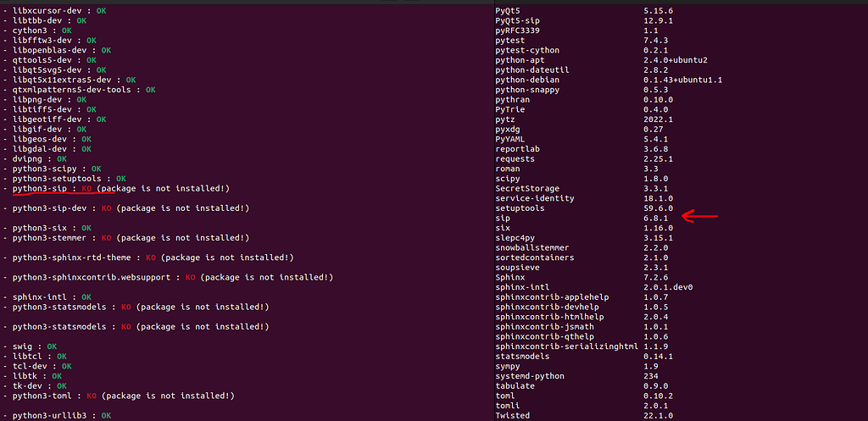Click the red underlined python3-sip line
Image resolution: width=868 pixels, height=421 pixels.
(x=116, y=189)
